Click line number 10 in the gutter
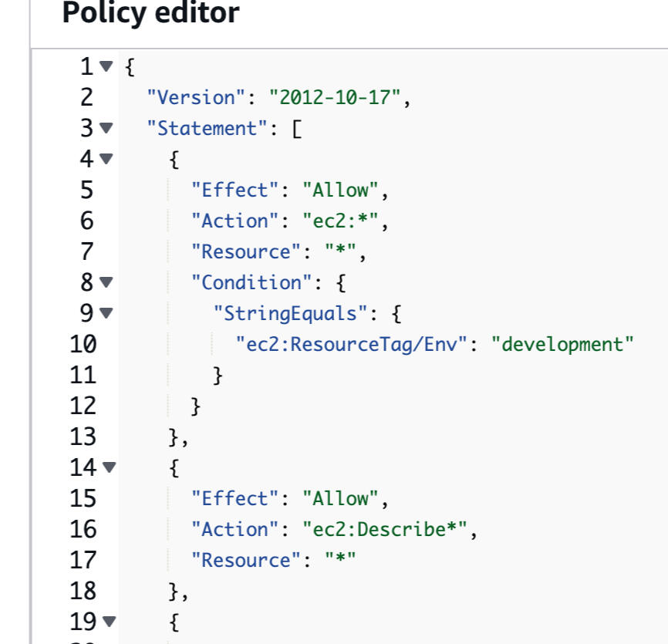Screen dimensions: 668x644 (83, 344)
